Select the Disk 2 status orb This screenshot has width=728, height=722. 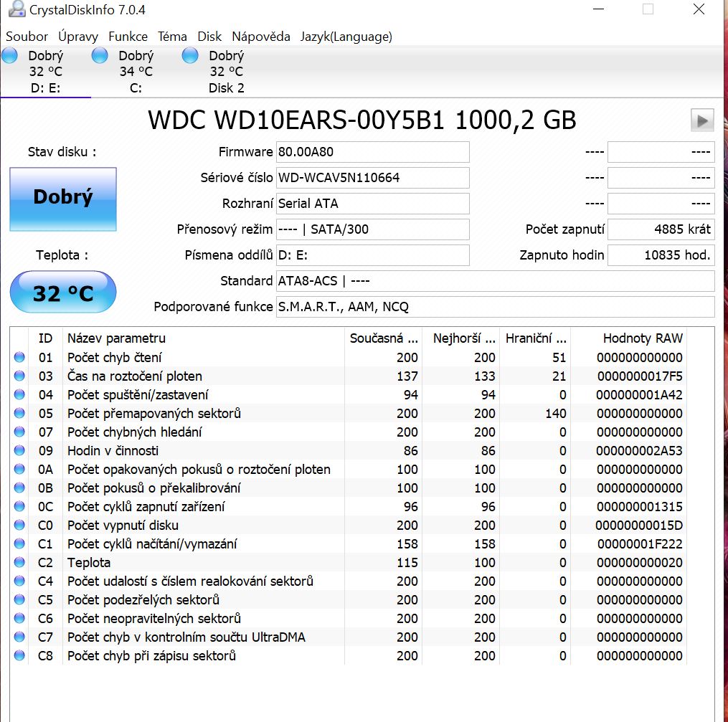click(190, 56)
